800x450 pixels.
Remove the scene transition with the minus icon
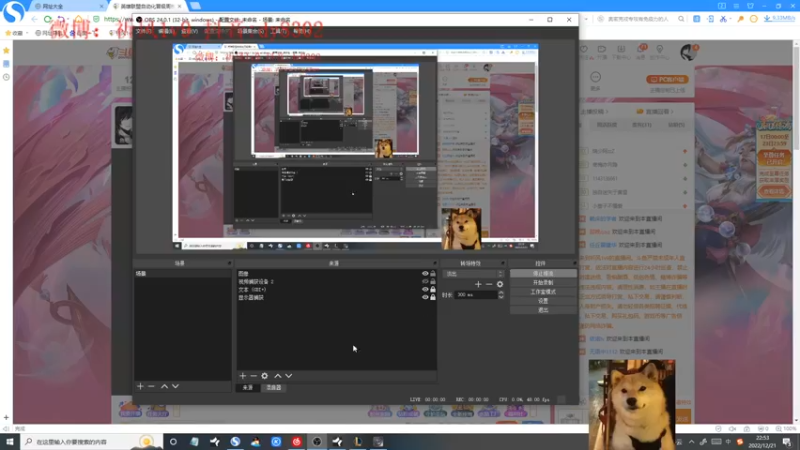click(489, 284)
